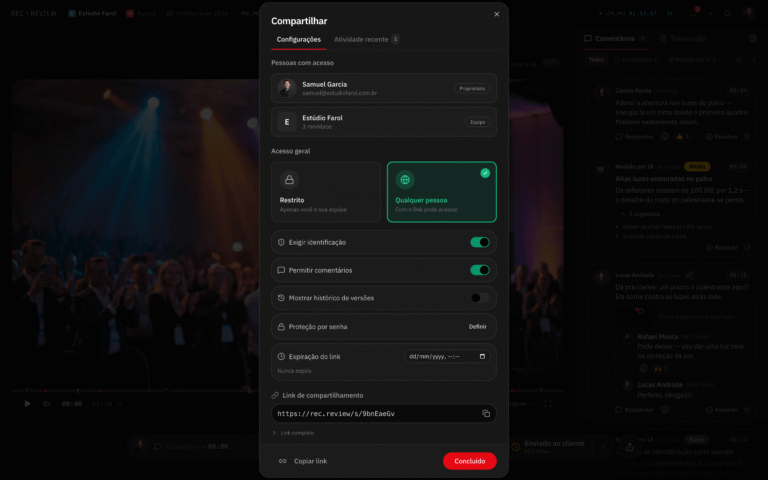The image size is (768, 480).
Task: Click the Proprietário badge for Samuel Garcia
Action: pos(472,89)
